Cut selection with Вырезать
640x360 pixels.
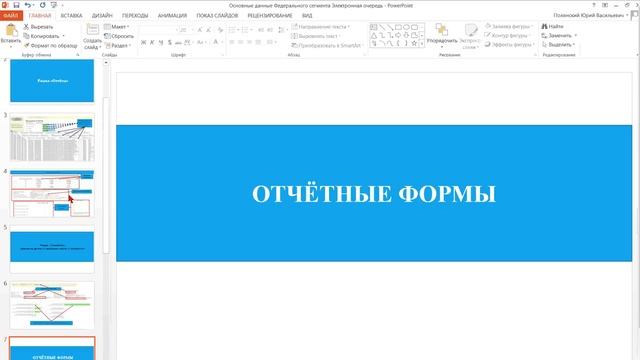point(38,27)
